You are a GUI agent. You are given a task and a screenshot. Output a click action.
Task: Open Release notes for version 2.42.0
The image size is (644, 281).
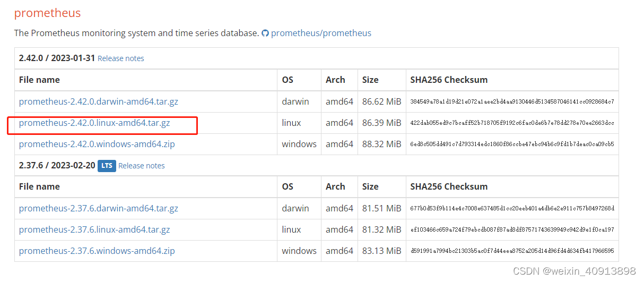[121, 58]
